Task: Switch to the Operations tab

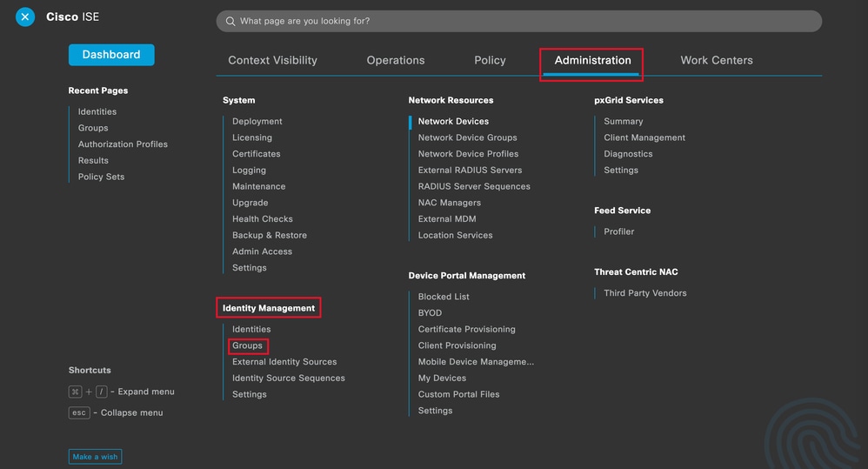Action: pos(395,60)
